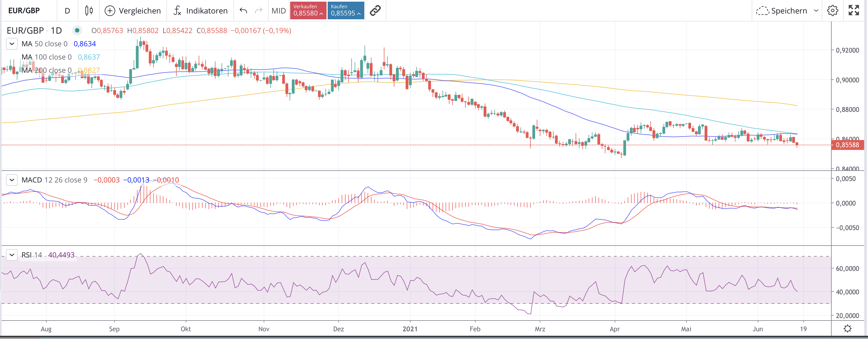Screen dimensions: 868x339
Task: Open the EUR/GBP symbol search
Action: point(24,10)
